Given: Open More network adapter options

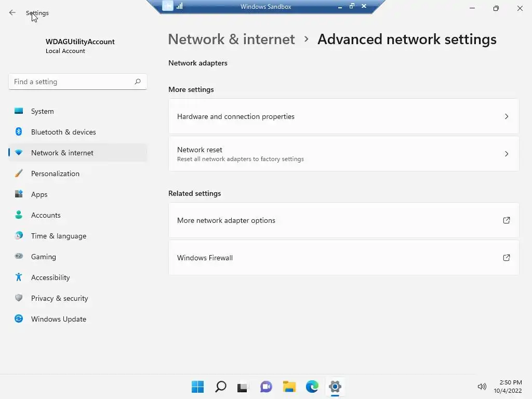Looking at the screenshot, I should 343,220.
